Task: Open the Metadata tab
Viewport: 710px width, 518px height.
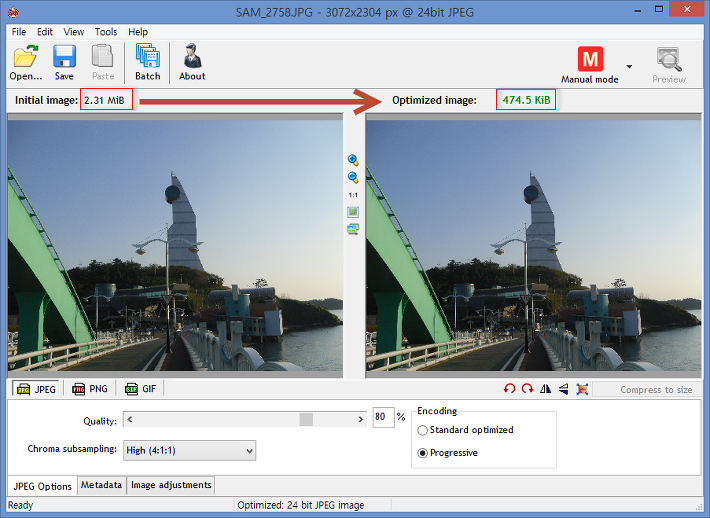Action: tap(101, 485)
